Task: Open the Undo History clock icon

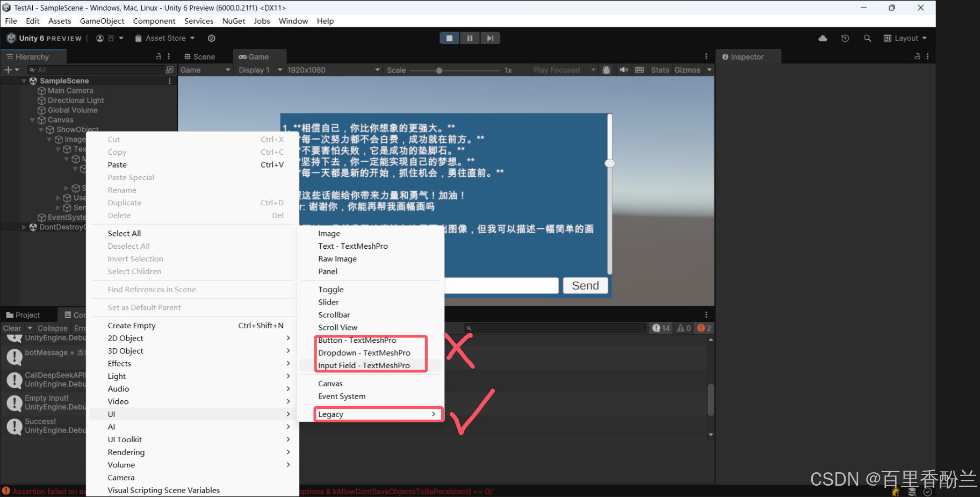Action: point(845,38)
